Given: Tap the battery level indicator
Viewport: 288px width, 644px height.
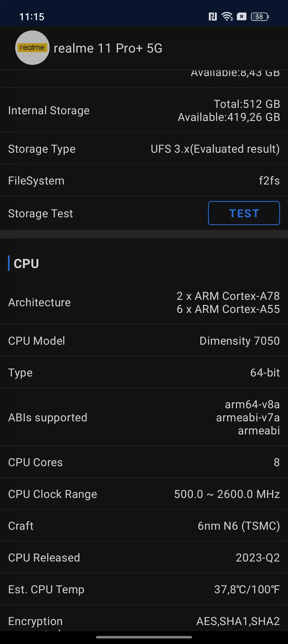Looking at the screenshot, I should [260, 17].
